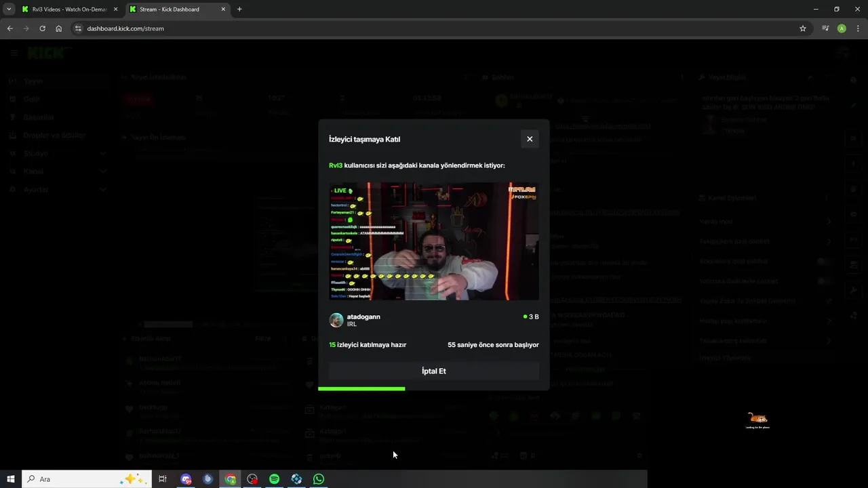Click the '15 izleyici katılmaya hazır' text
Screen dimensions: 868x488
(368, 345)
